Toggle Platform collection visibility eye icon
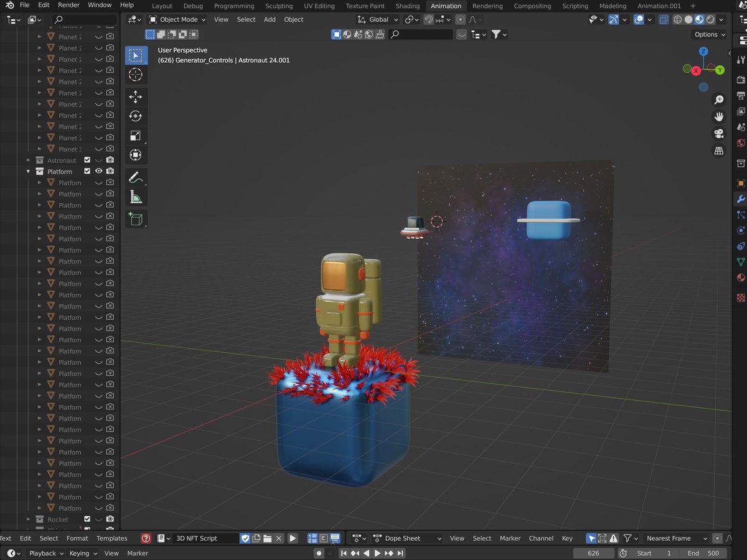Screen dimensions: 747x560 (x=98, y=171)
